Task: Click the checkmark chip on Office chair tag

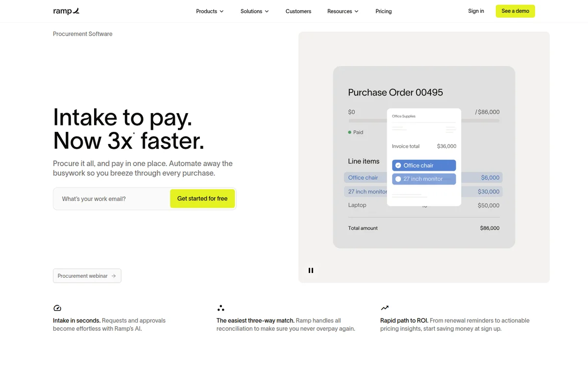Action: click(x=398, y=165)
